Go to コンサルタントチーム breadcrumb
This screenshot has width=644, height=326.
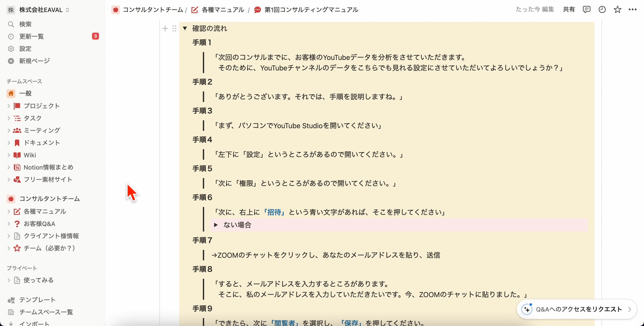(x=147, y=10)
